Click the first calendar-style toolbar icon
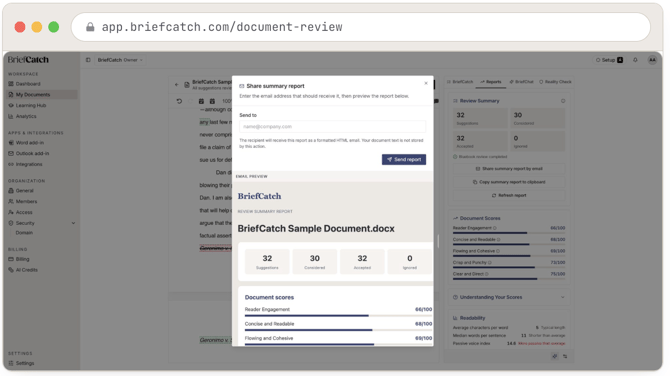 [x=201, y=101]
